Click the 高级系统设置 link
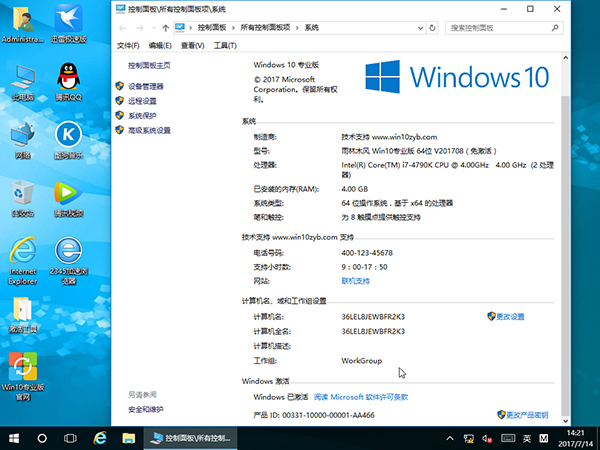 148,130
